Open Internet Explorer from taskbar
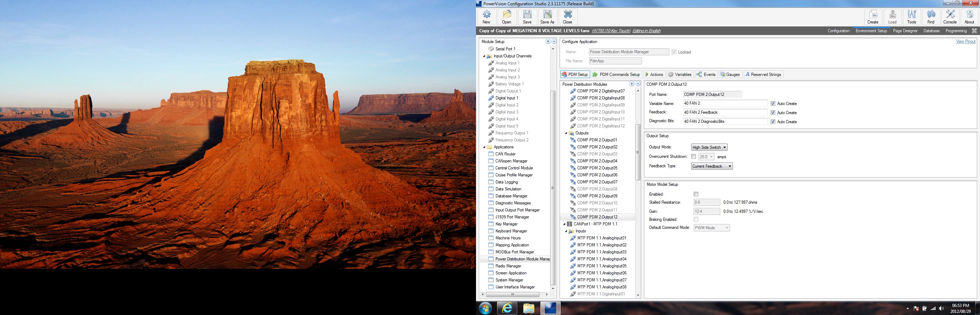Viewport: 980px width, 315px height. click(507, 308)
